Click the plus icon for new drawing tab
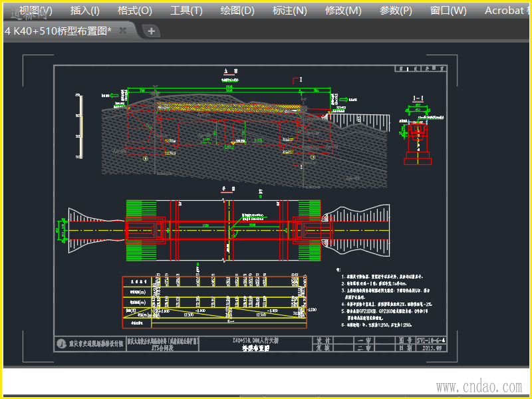The width and height of the screenshot is (532, 399). click(x=151, y=31)
